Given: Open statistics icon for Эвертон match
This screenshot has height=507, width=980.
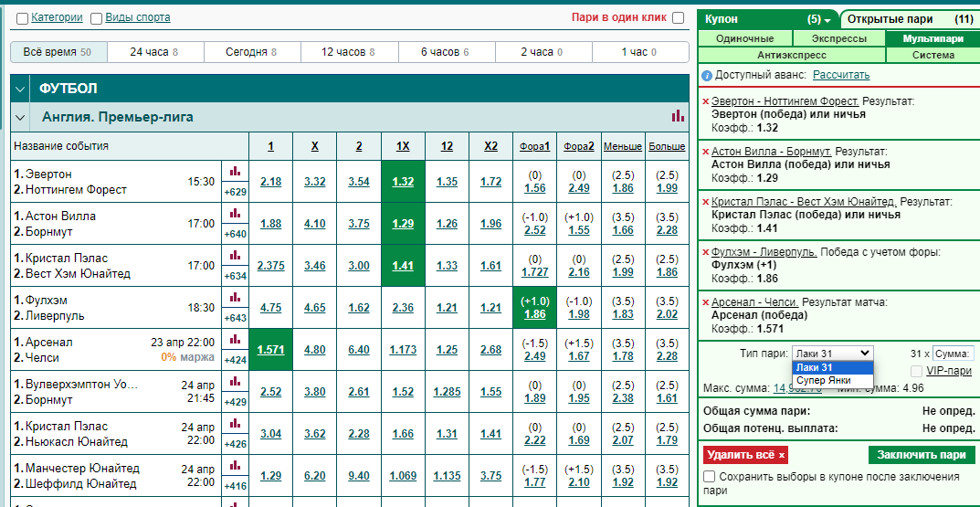Looking at the screenshot, I should [x=235, y=171].
